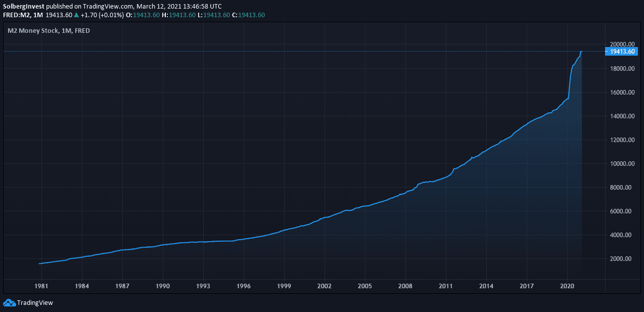This screenshot has width=644, height=312.
Task: Click the 2014 year on time axis
Action: coord(486,286)
